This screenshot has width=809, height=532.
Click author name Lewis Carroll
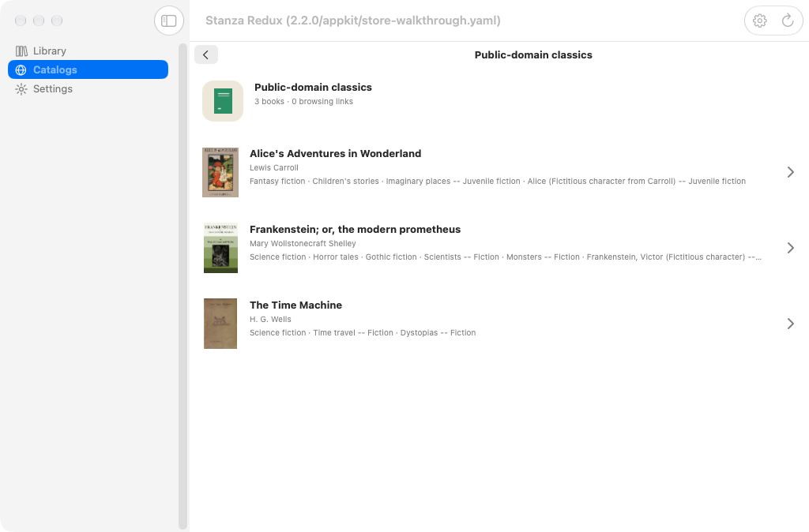274,167
